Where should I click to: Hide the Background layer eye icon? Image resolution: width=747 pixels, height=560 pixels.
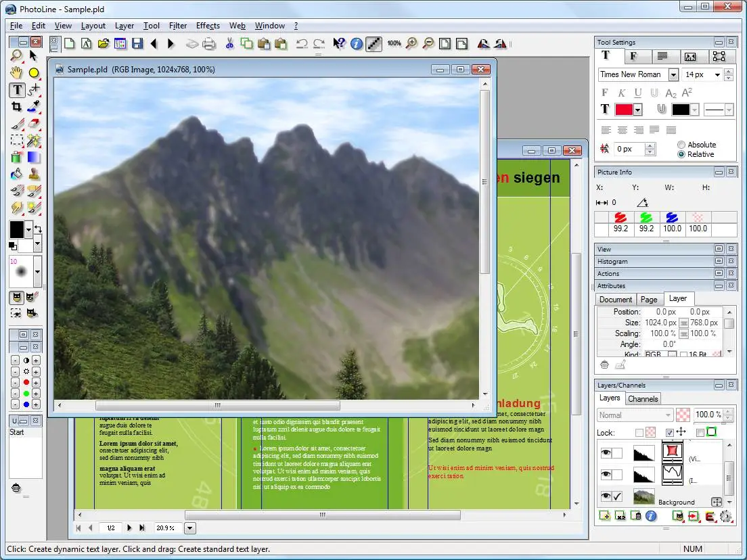[x=606, y=496]
